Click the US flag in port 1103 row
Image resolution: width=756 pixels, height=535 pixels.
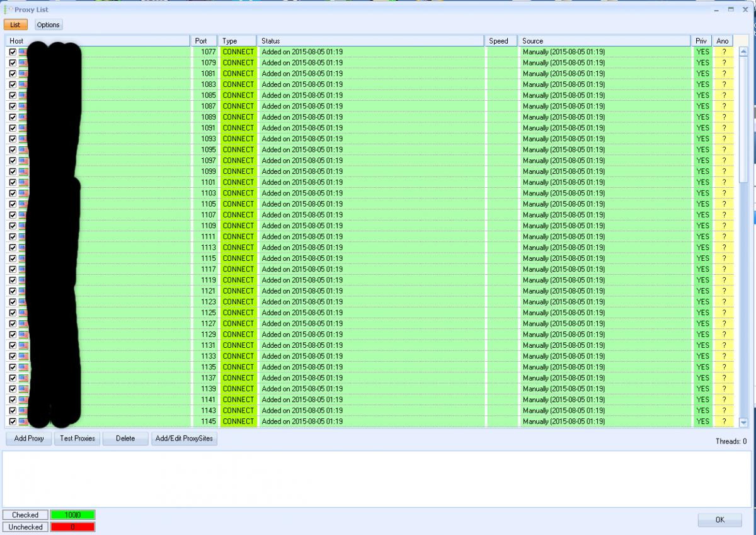click(x=23, y=193)
